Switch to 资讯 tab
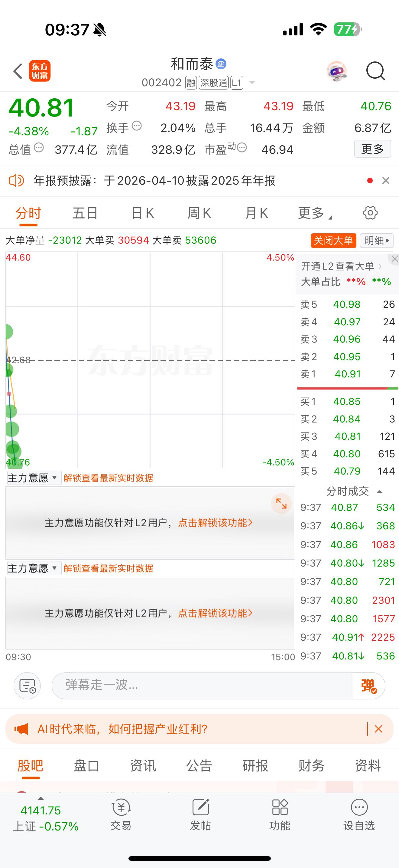The image size is (399, 868). coord(143,766)
